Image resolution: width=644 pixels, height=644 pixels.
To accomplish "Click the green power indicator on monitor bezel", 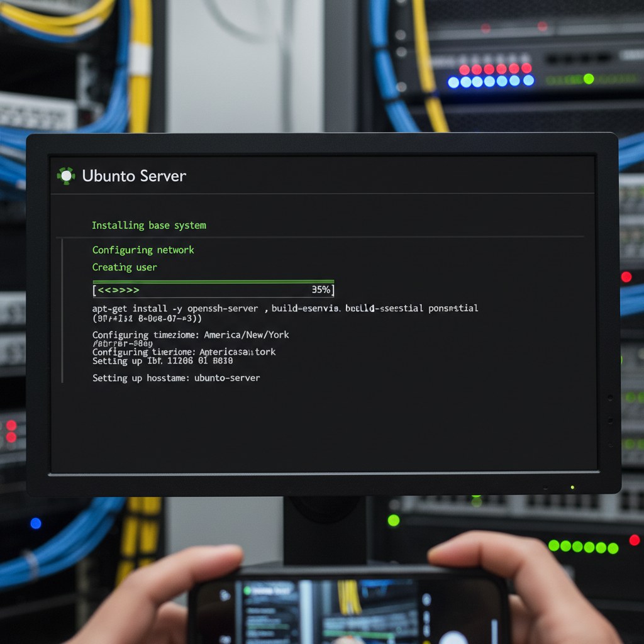I will pos(572,487).
